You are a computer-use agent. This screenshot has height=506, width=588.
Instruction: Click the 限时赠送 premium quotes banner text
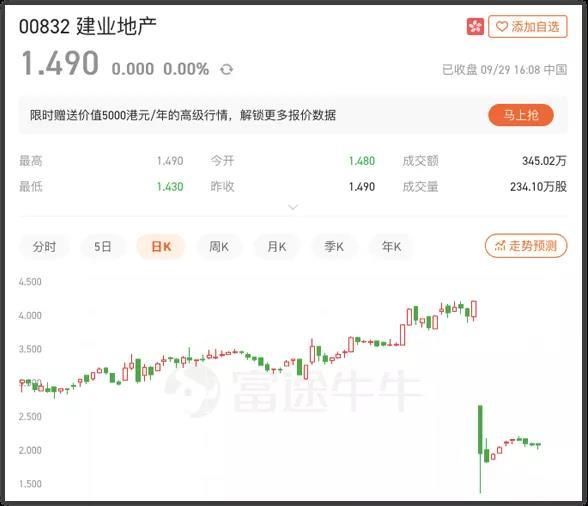tap(183, 115)
